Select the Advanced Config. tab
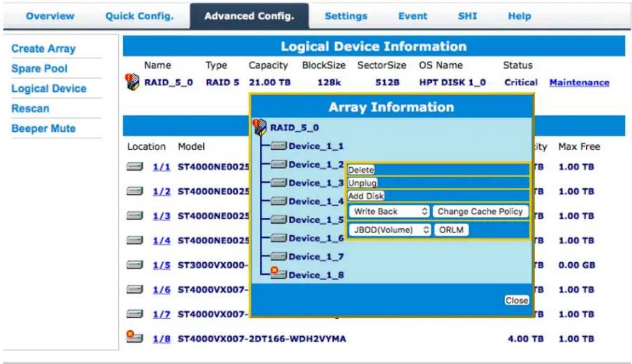This screenshot has height=364, width=632. pos(250,16)
